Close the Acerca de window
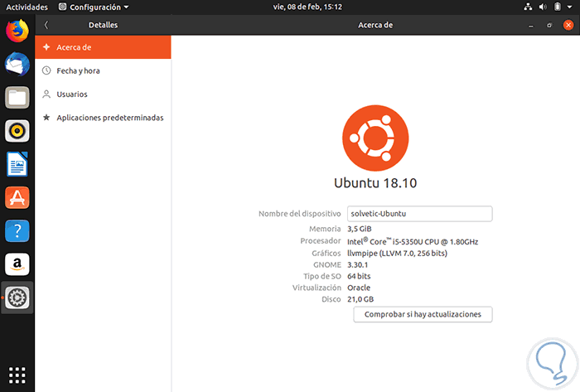Viewport: 580px width, 392px height. tap(568, 25)
